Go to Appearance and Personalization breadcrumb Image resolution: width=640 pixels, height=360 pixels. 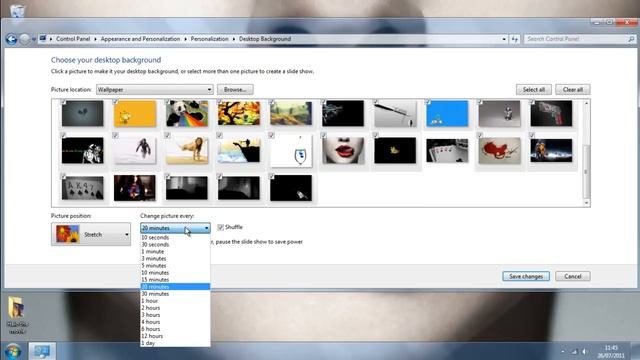tap(140, 39)
